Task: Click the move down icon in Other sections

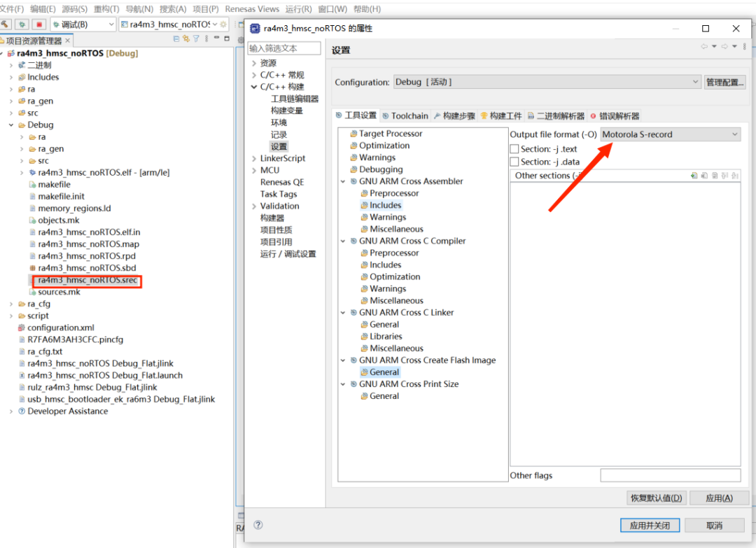Action: (x=735, y=176)
